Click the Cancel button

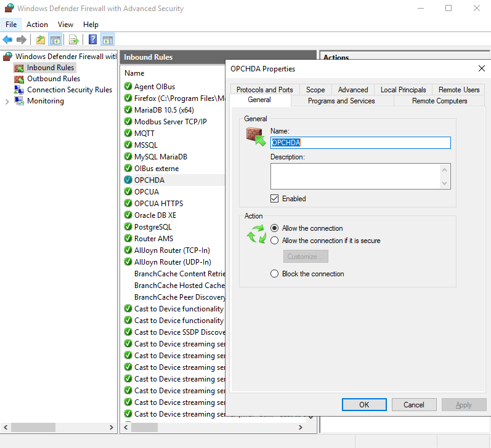coord(413,405)
